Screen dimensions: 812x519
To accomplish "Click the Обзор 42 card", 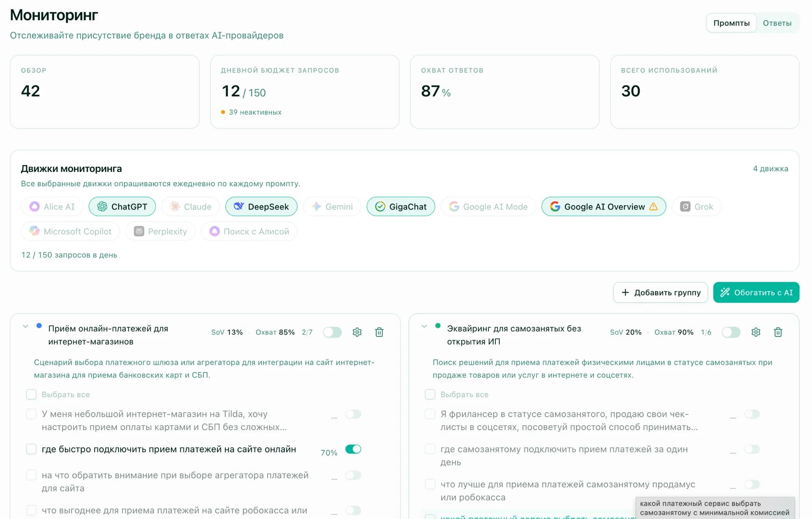I will pos(105,92).
